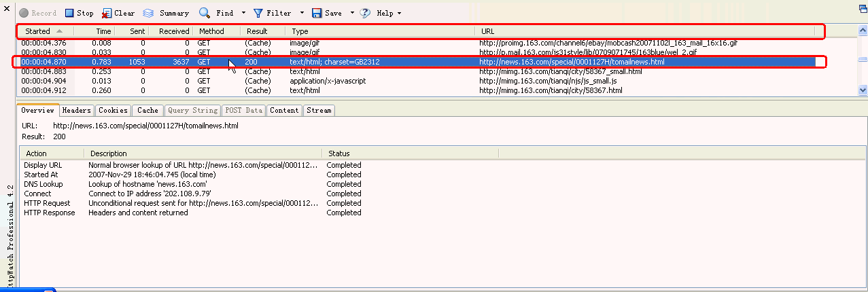The height and width of the screenshot is (292, 868).
Task: Click the Filter funnel button
Action: [x=273, y=13]
